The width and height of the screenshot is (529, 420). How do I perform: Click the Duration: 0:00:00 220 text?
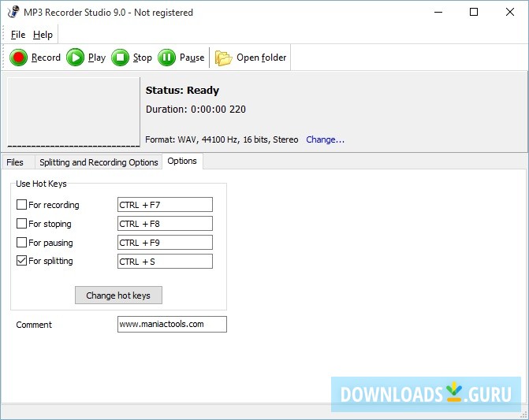coord(196,110)
